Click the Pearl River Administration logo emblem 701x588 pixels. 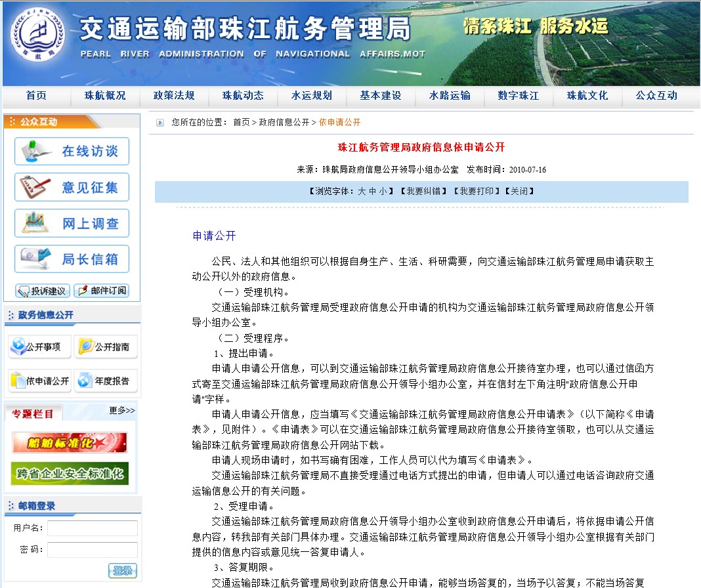point(38,34)
